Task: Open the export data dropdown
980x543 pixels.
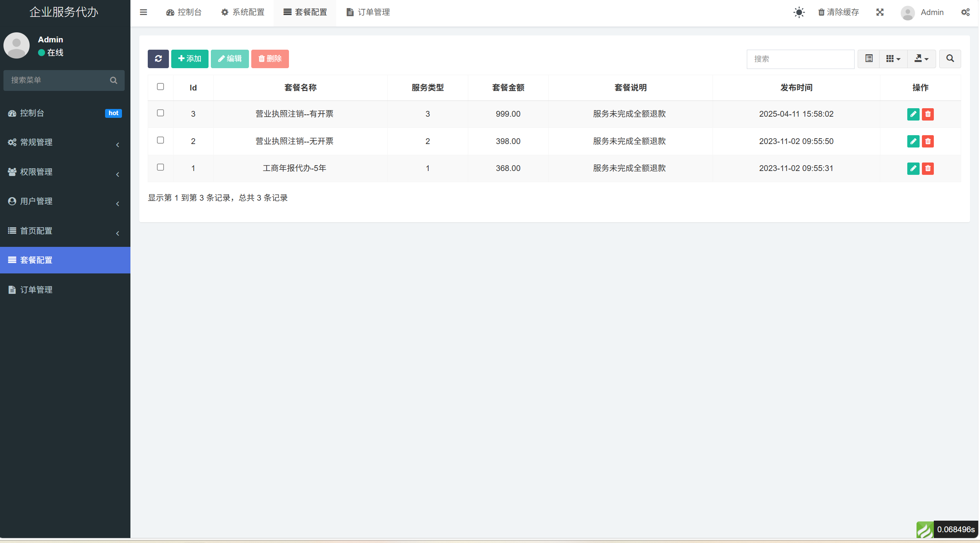Action: (921, 59)
